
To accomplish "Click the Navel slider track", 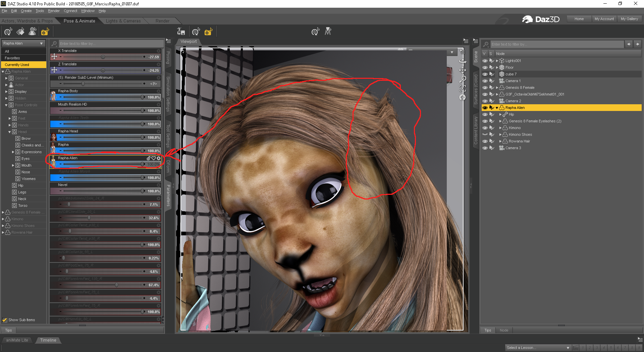I will pyautogui.click(x=105, y=191).
